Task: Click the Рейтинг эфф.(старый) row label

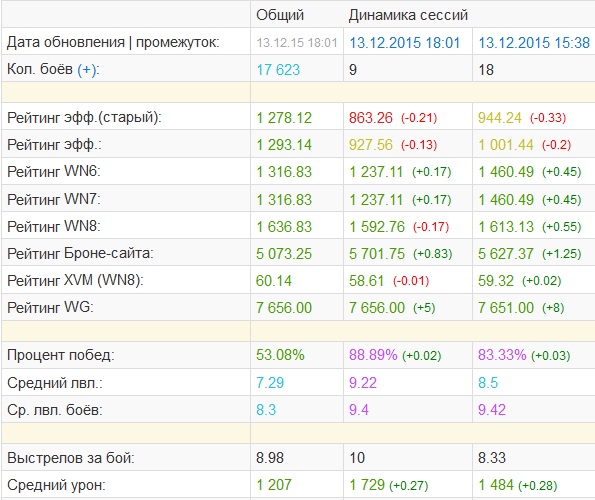Action: coord(84,118)
